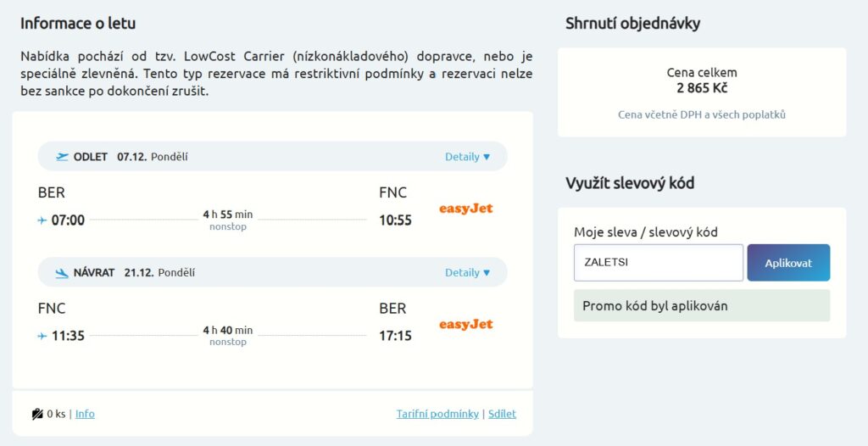Click the ODLET 07.12. Pondělí header bar
The image size is (868, 446).
tap(272, 156)
